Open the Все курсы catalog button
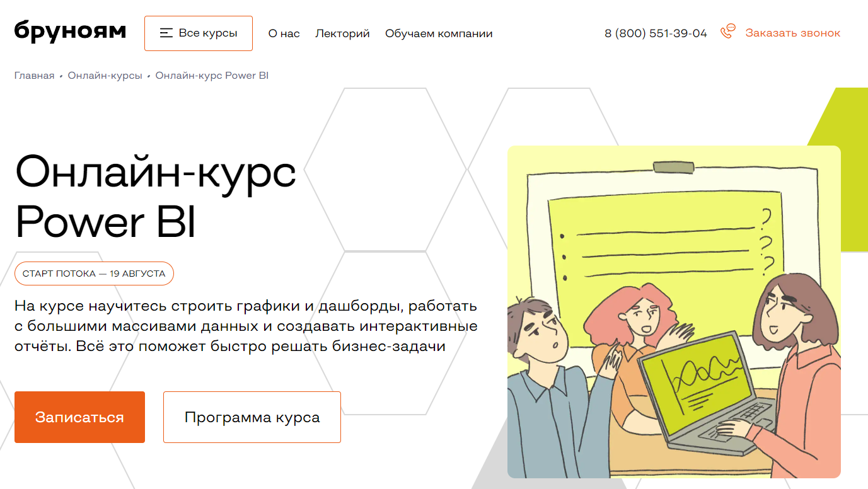 (199, 33)
